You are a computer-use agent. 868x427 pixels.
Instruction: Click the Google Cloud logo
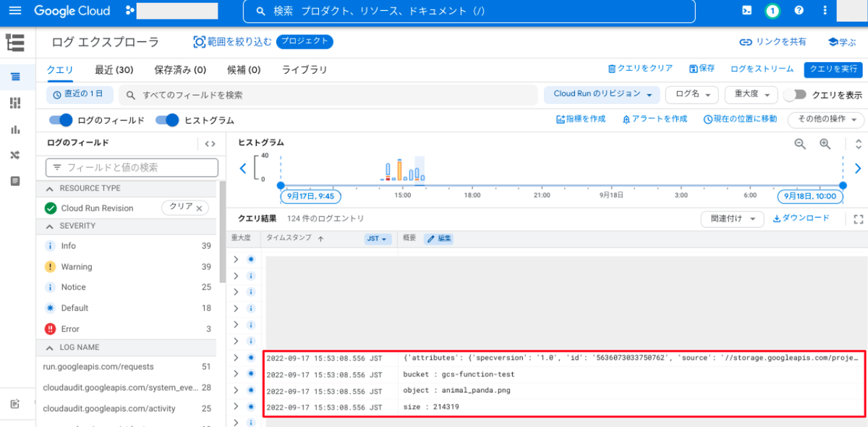(72, 11)
